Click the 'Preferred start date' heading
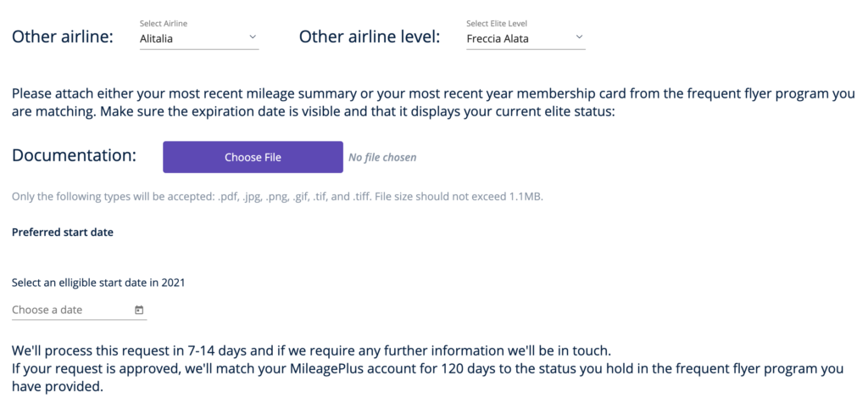Screen dimensions: 868x409 63,233
